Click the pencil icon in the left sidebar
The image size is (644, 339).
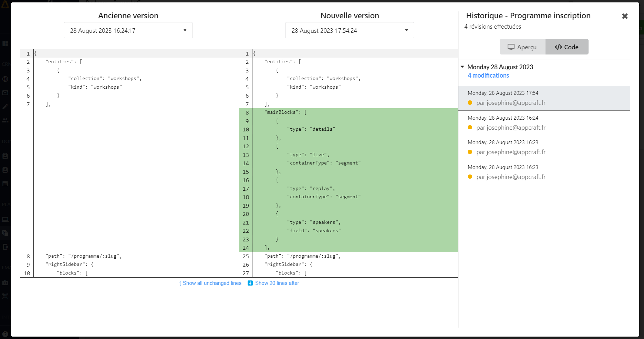tap(5, 107)
